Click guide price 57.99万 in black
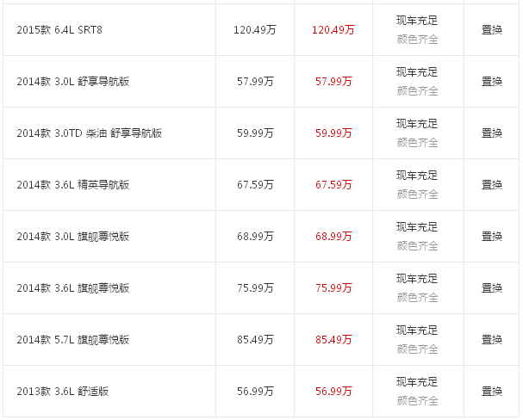Screen dimensions: 523x420 click(255, 82)
